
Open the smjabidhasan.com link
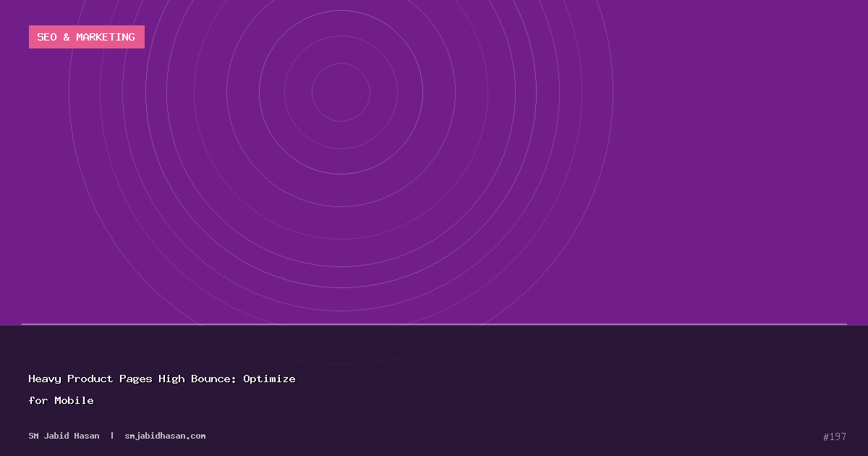(x=165, y=436)
